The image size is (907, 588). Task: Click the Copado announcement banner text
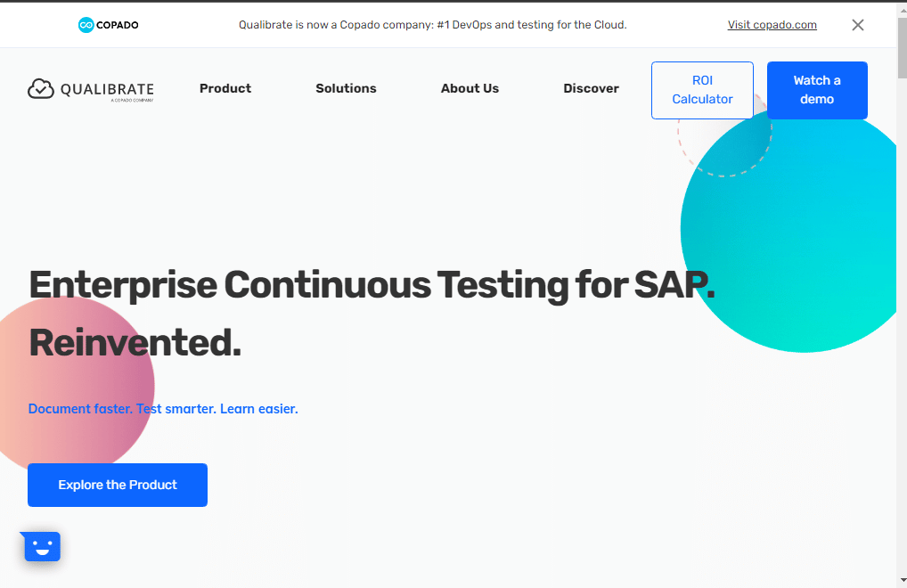[431, 25]
